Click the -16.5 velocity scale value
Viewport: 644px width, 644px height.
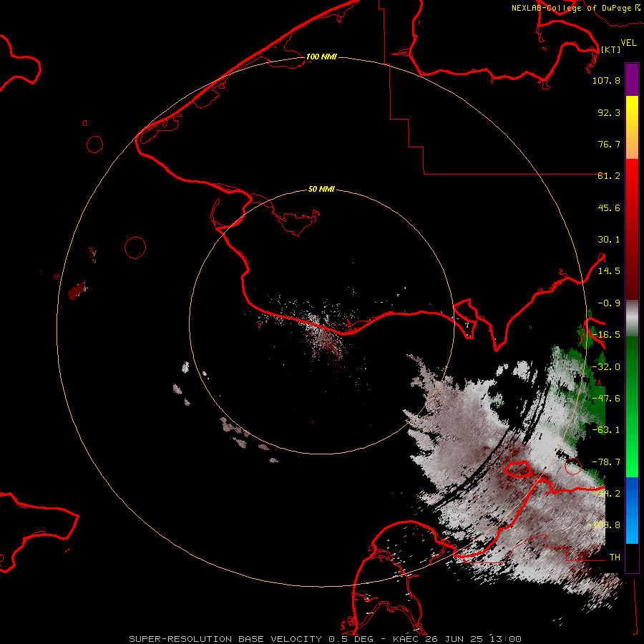click(606, 335)
